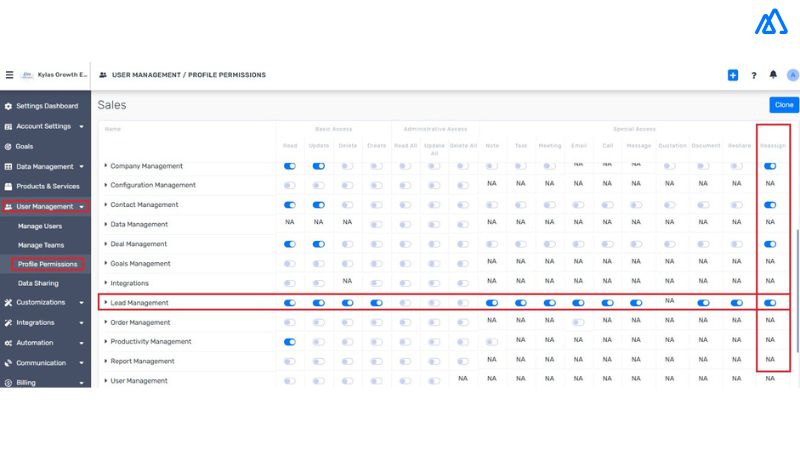The image size is (800, 450).
Task: Click the Clone button
Action: [x=784, y=105]
